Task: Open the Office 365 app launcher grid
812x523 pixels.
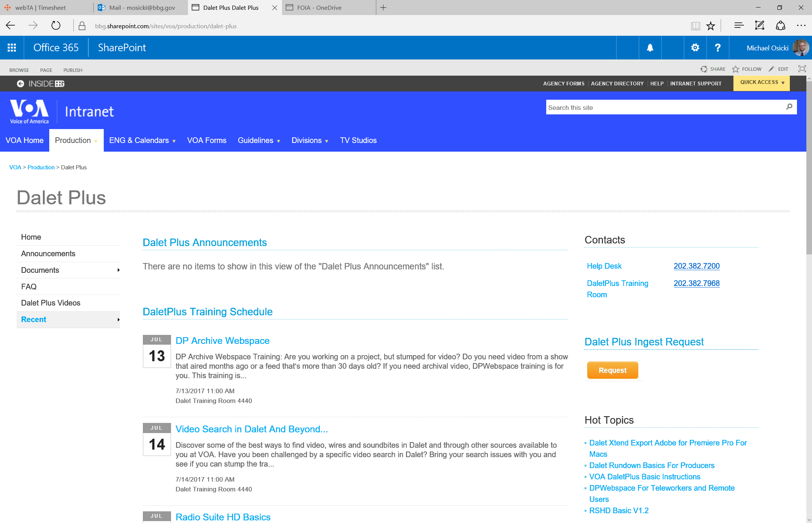Action: (x=12, y=48)
